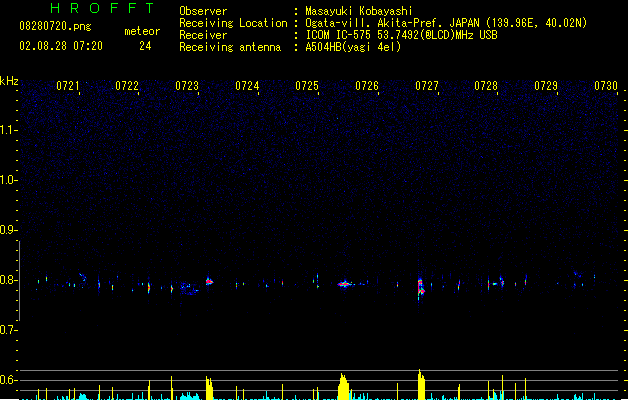Click the 0728 time marker
This screenshot has height=400, width=629.
486,86
